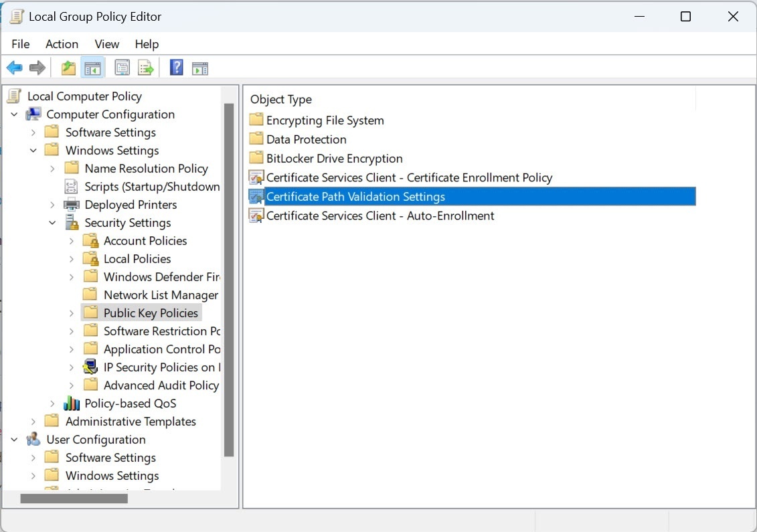Screen dimensions: 757x532
Task: Click the Forward arrow in toolbar
Action: [x=37, y=68]
